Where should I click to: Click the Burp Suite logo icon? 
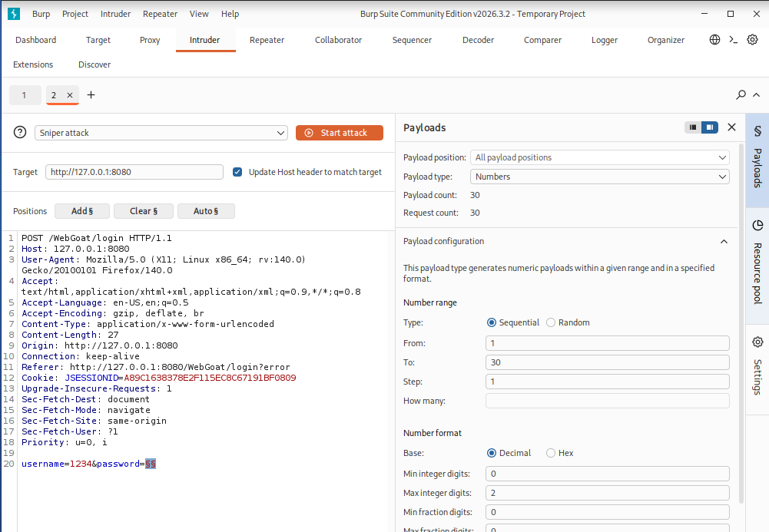(14, 14)
